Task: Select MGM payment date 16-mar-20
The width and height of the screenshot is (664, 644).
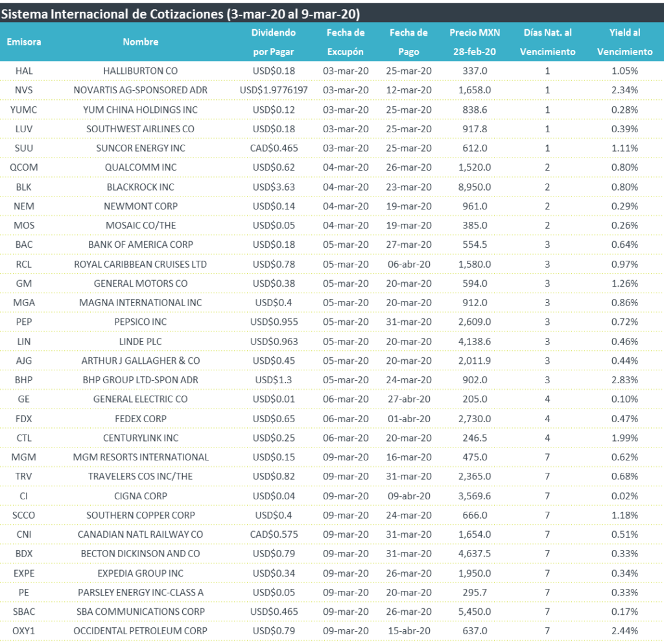Action: pos(409,457)
